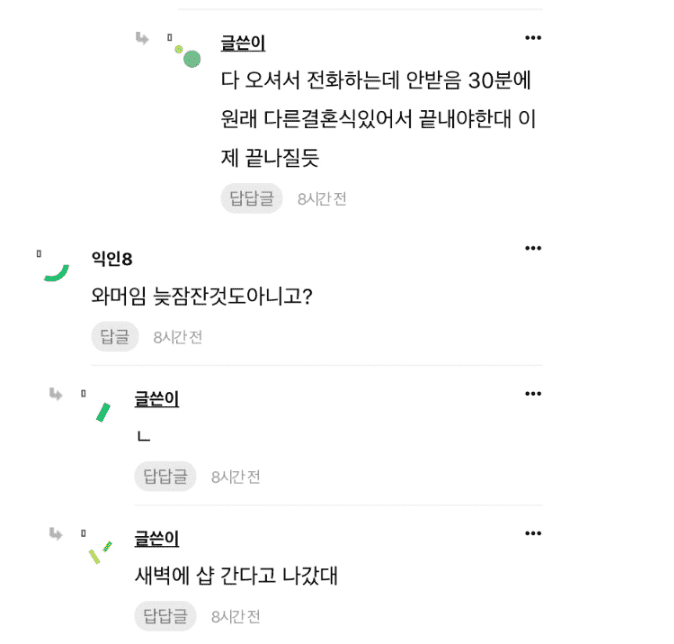Click the three-dot menu beside the 'ㄴ' reply
Screen dimensions: 674x644
(533, 393)
